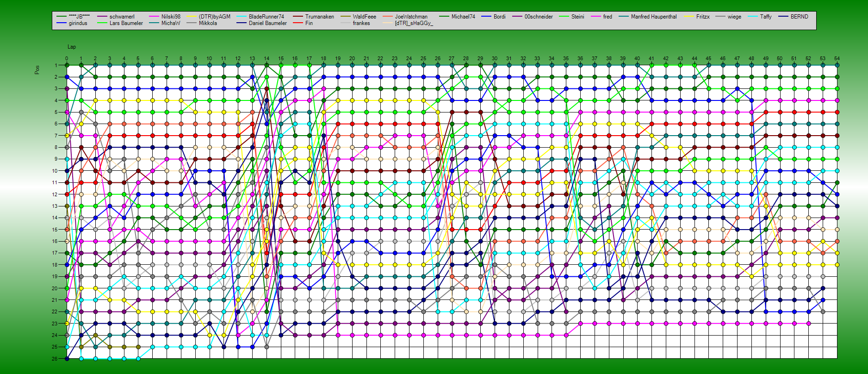Click position label 5 on left axis

[56, 112]
